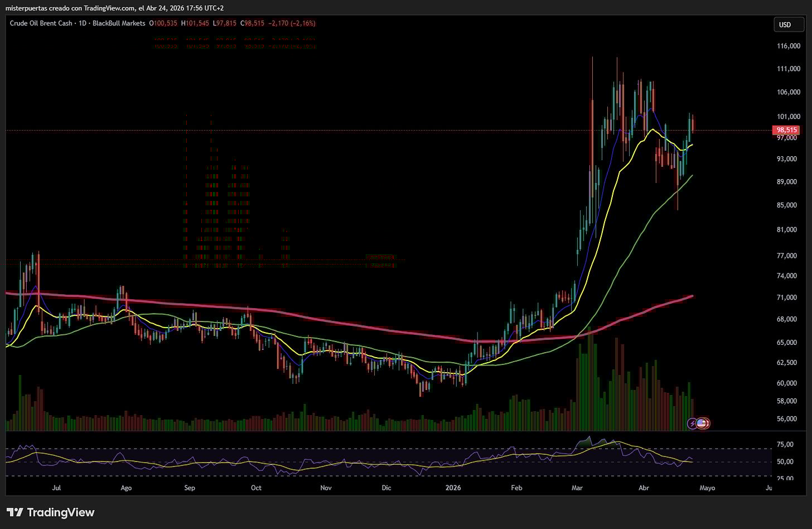
Task: Click the '1D' interval label
Action: [x=82, y=23]
